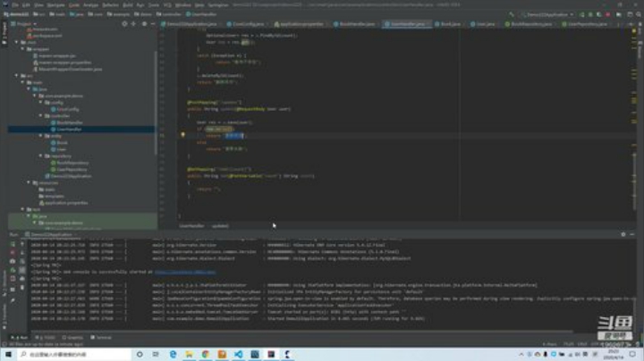644x361 pixels.
Task: Click the Locate/Select Opened File icon in Project panel
Action: (x=124, y=24)
